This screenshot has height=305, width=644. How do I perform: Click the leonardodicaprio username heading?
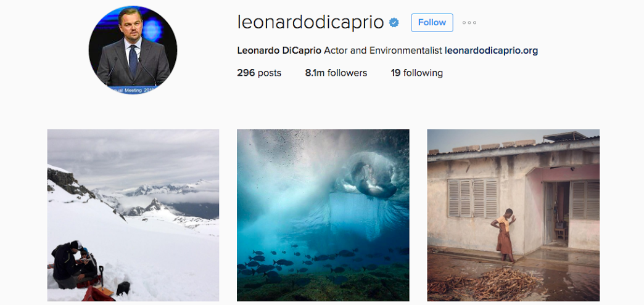310,23
